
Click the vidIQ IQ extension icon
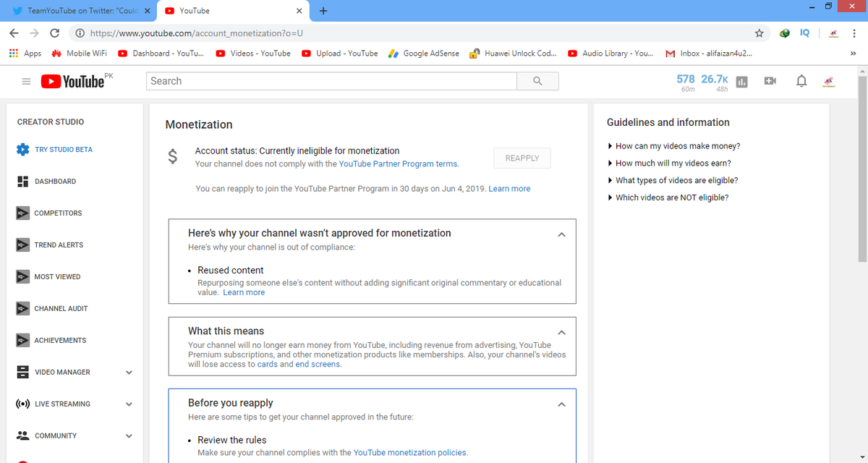(x=805, y=33)
